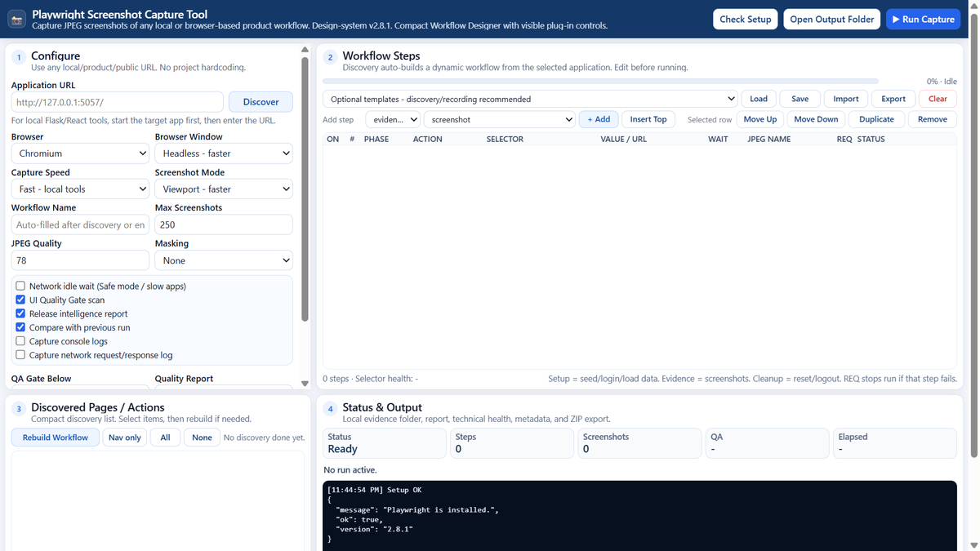Click the Status Ready card
980x551 pixels.
[x=385, y=443]
